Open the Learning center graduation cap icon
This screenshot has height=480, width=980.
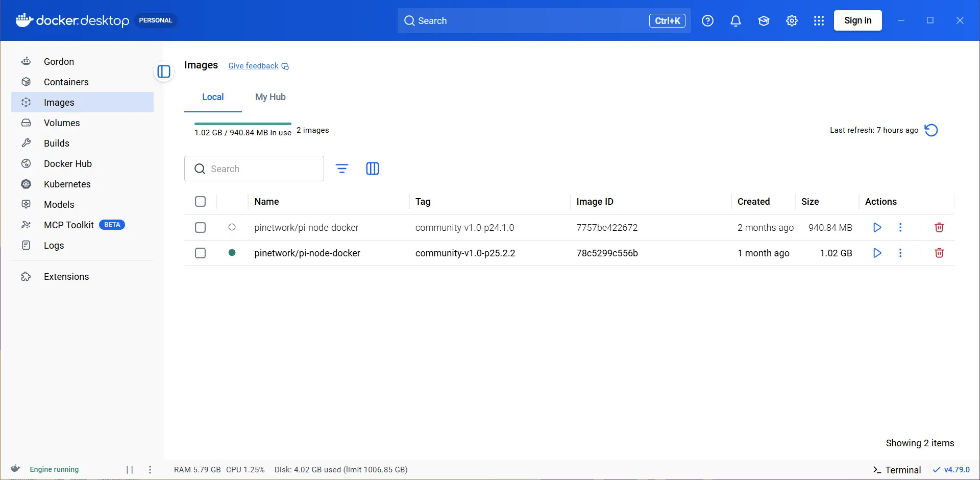pos(764,20)
